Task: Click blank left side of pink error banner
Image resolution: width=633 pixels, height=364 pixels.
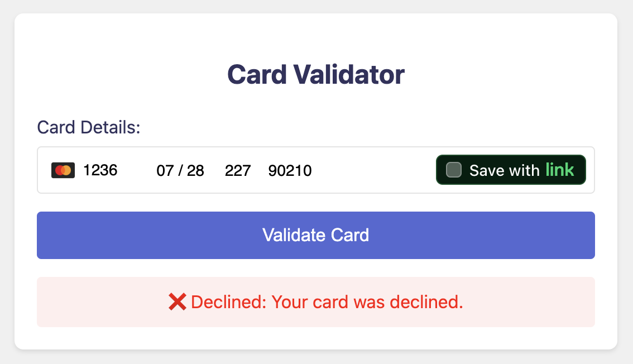Action: [x=95, y=302]
